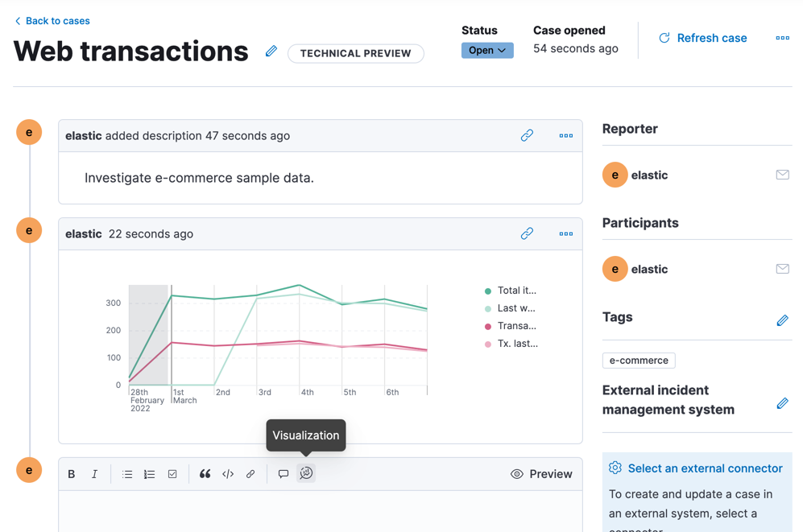Insert an unordered bullet list

click(127, 474)
